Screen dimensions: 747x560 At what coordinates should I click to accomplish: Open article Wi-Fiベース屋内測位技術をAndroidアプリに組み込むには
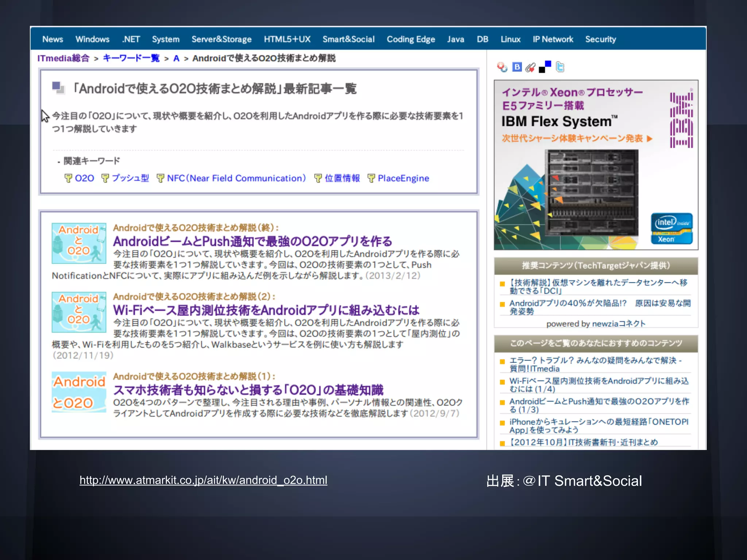click(266, 310)
